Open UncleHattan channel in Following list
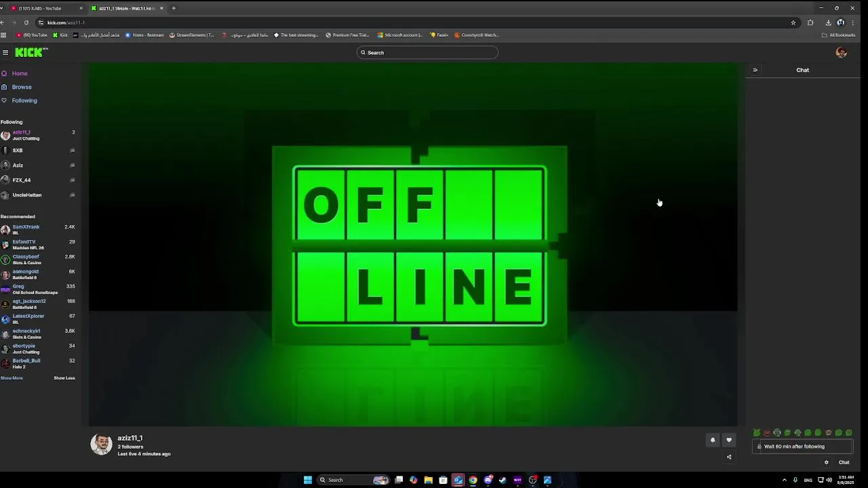Viewport: 868px width, 488px height. (38, 195)
